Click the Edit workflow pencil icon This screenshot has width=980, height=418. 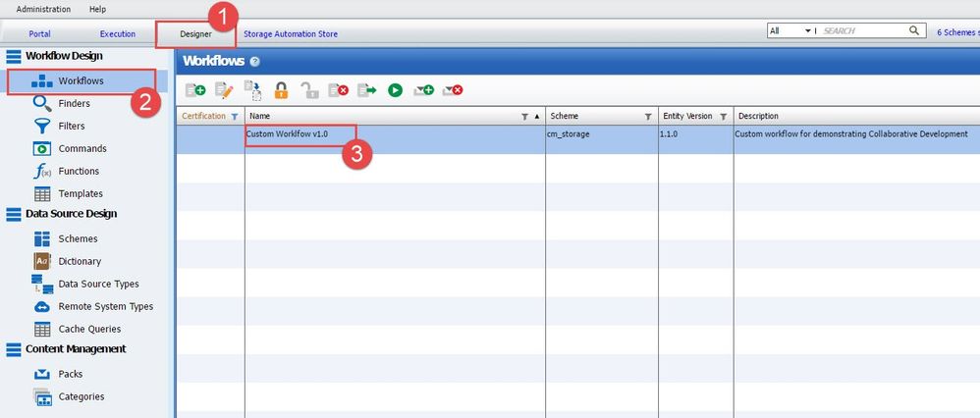coord(223,90)
